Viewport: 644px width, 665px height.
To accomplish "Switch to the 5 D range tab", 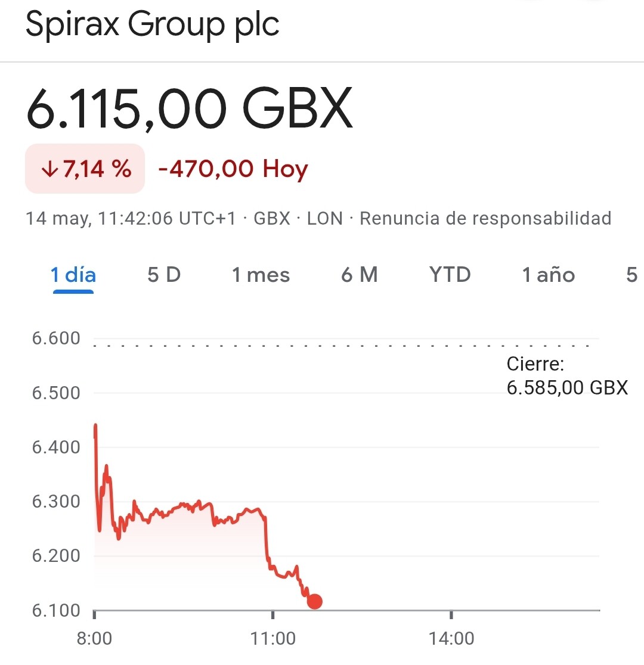I will pos(164,275).
